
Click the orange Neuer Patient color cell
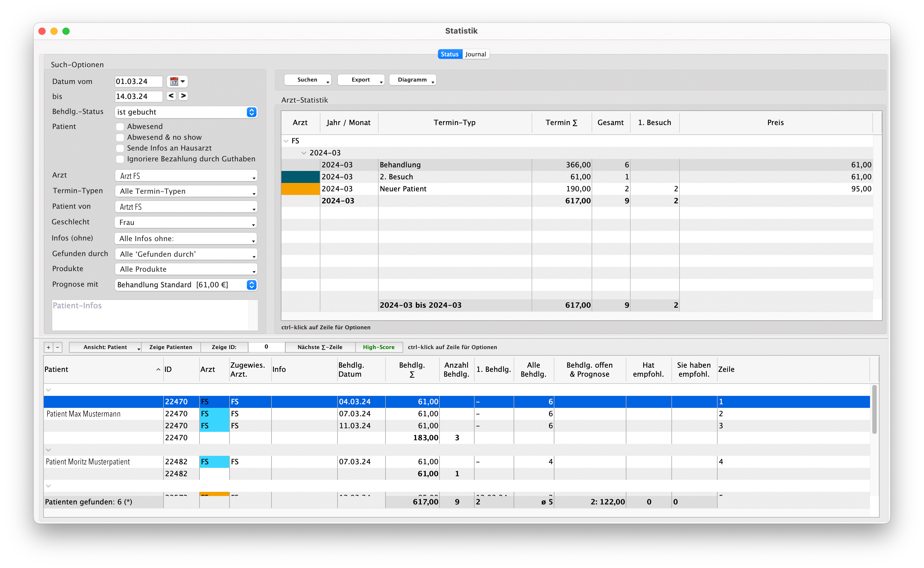click(x=300, y=189)
